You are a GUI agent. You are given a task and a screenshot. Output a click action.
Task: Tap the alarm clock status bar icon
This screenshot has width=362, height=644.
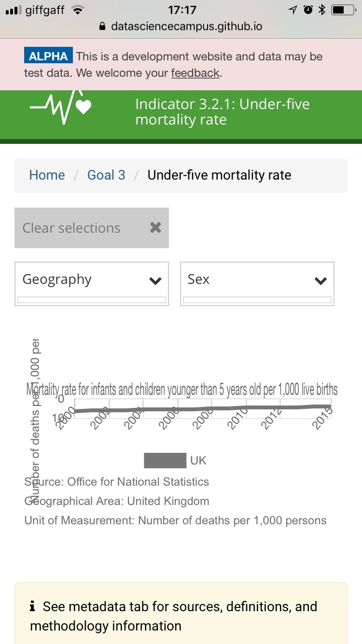(x=308, y=9)
